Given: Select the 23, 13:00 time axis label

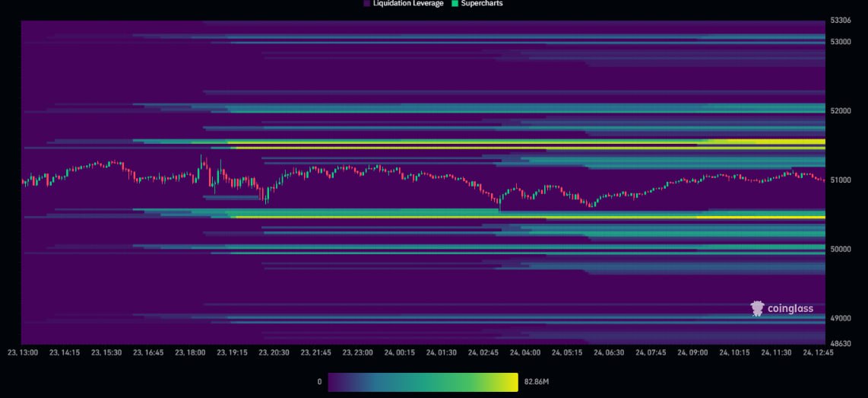Looking at the screenshot, I should pos(23,353).
